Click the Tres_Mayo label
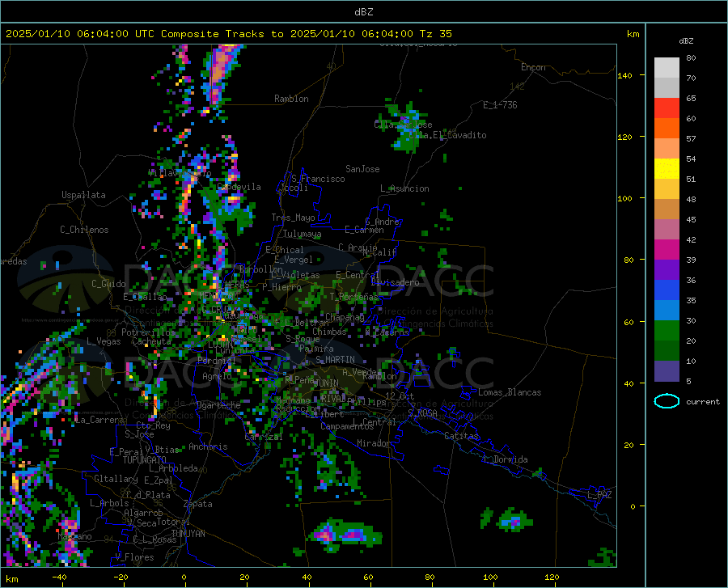728x588 pixels. pyautogui.click(x=293, y=218)
